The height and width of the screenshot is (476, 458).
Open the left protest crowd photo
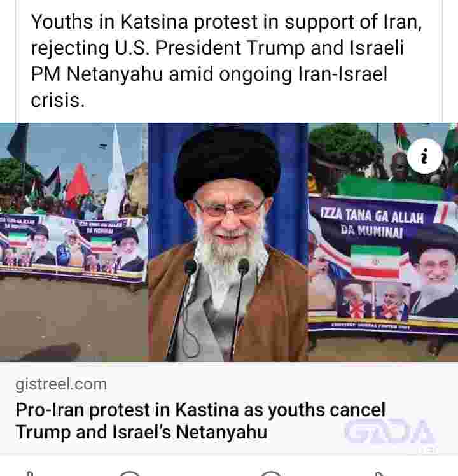pos(74,242)
